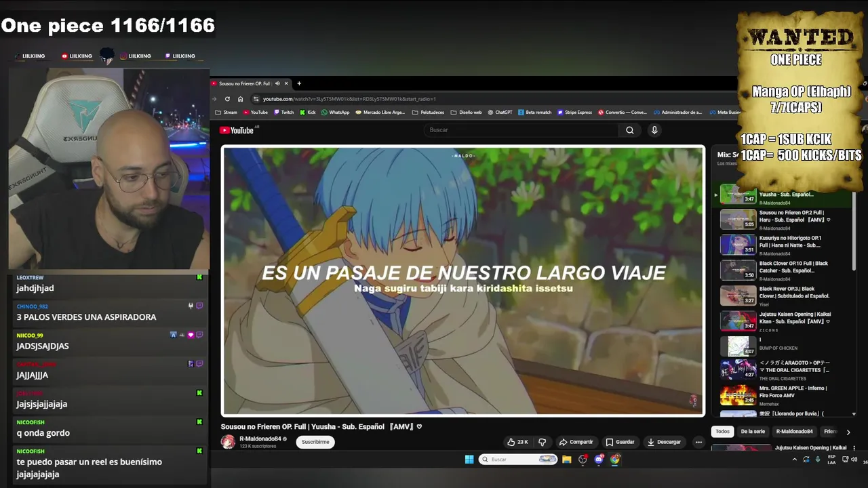Open the YouTube bookmark
868x488 pixels.
[x=256, y=113]
